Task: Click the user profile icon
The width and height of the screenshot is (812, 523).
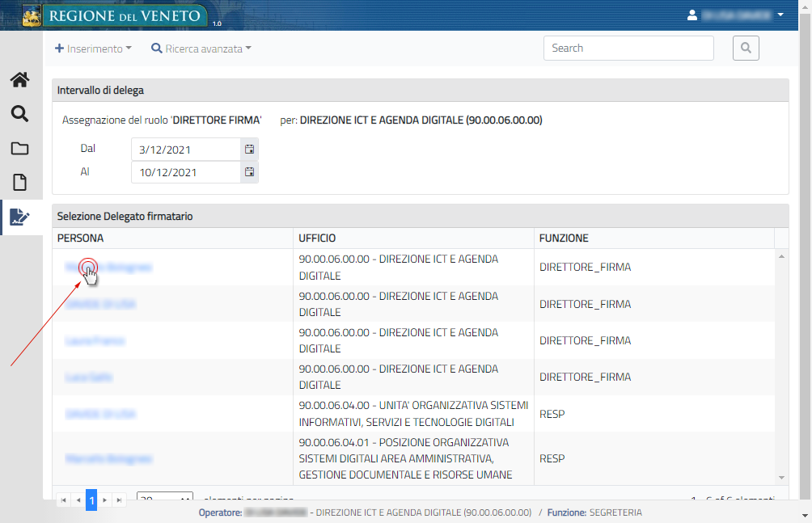Action: pyautogui.click(x=691, y=15)
